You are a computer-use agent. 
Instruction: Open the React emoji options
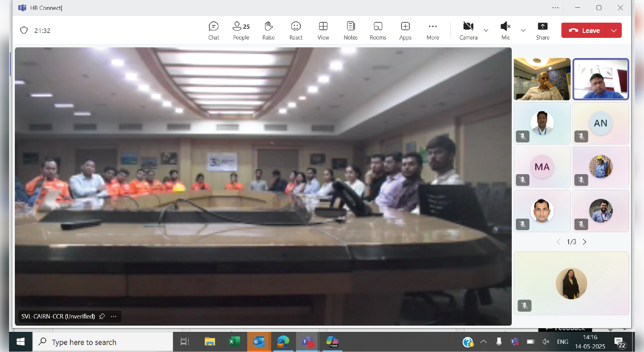(296, 31)
